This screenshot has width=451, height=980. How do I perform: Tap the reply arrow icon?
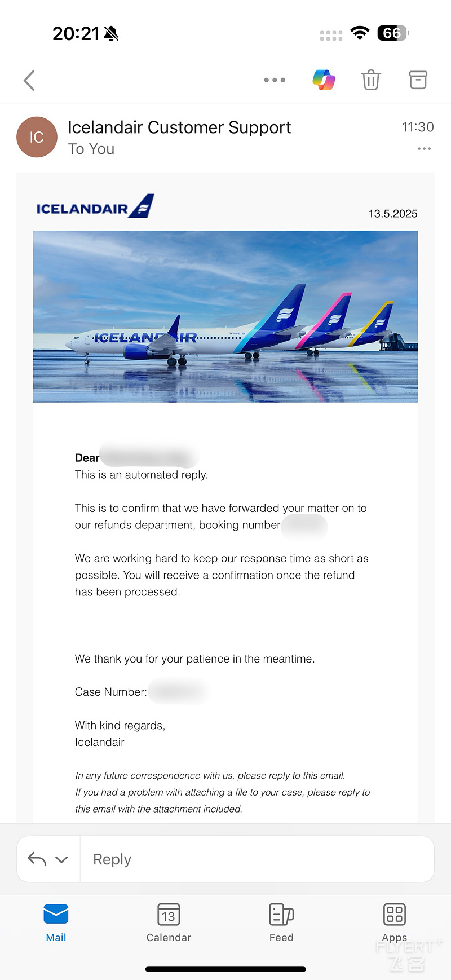[37, 859]
